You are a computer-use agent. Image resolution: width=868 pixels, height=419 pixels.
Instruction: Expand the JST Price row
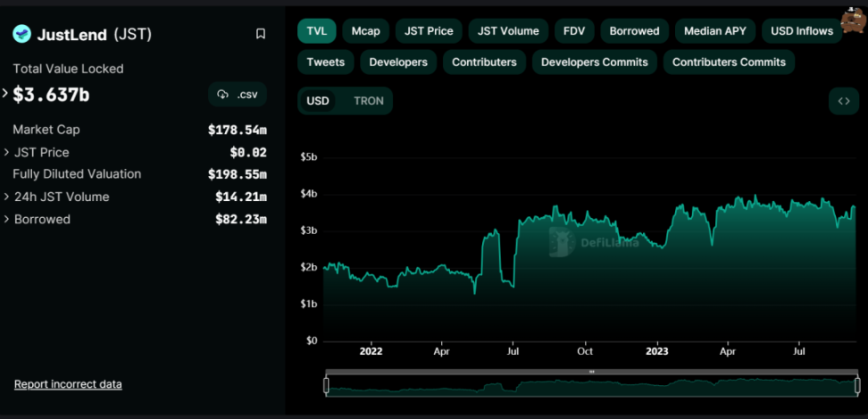tap(6, 152)
